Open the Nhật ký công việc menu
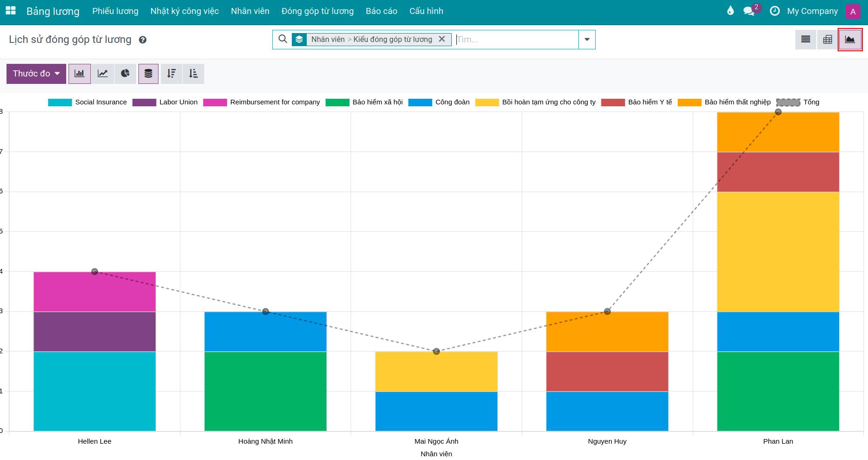Screen dimensions: 868x460 click(185, 11)
